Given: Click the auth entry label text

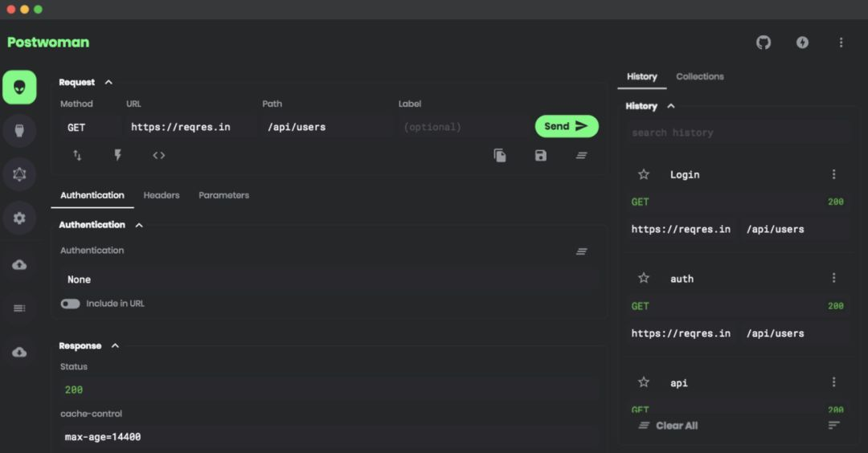Looking at the screenshot, I should 682,279.
